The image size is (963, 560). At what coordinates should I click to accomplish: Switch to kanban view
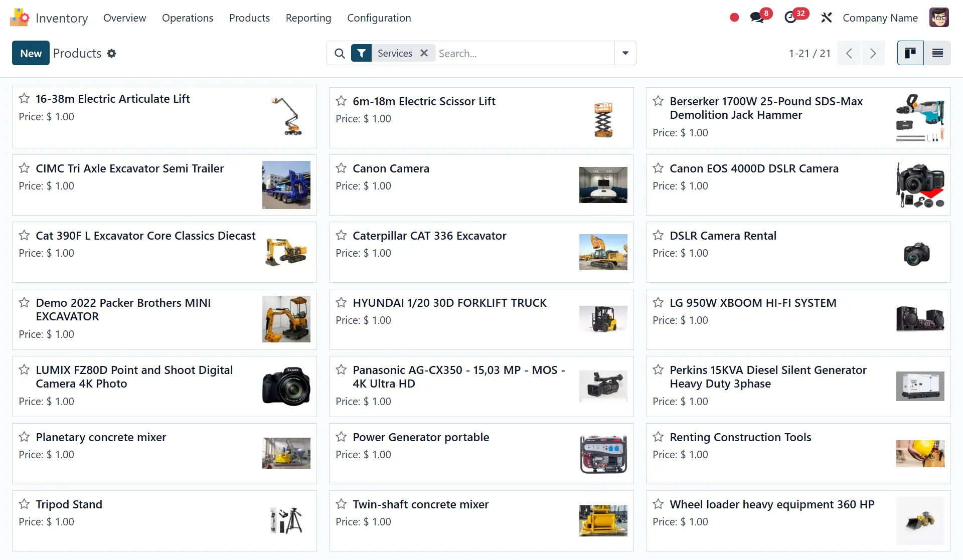(910, 53)
